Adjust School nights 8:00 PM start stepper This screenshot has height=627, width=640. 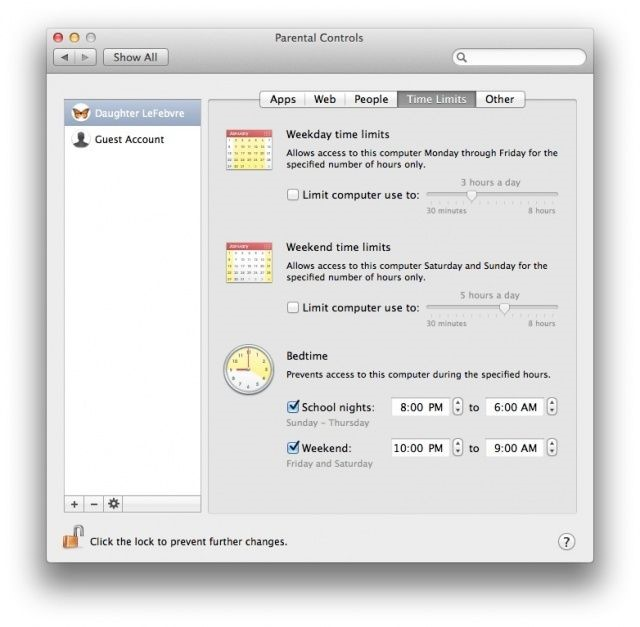(x=457, y=407)
